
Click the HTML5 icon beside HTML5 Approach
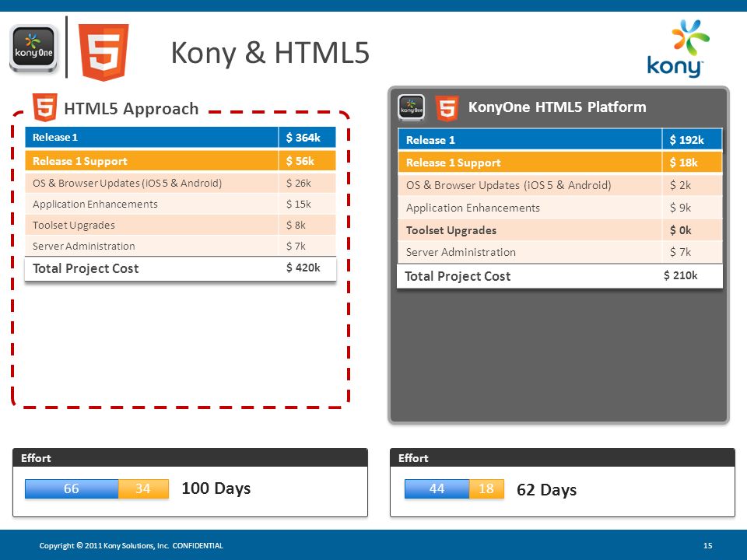tap(45, 107)
